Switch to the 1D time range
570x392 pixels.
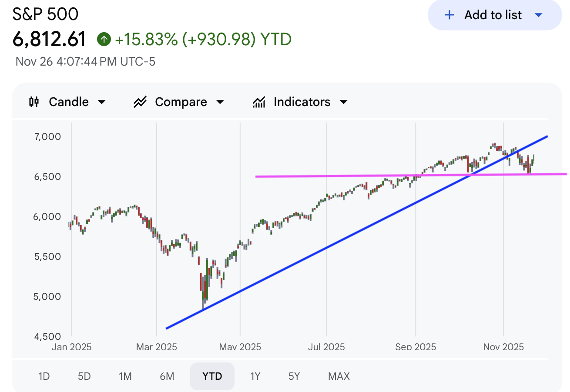(x=44, y=376)
